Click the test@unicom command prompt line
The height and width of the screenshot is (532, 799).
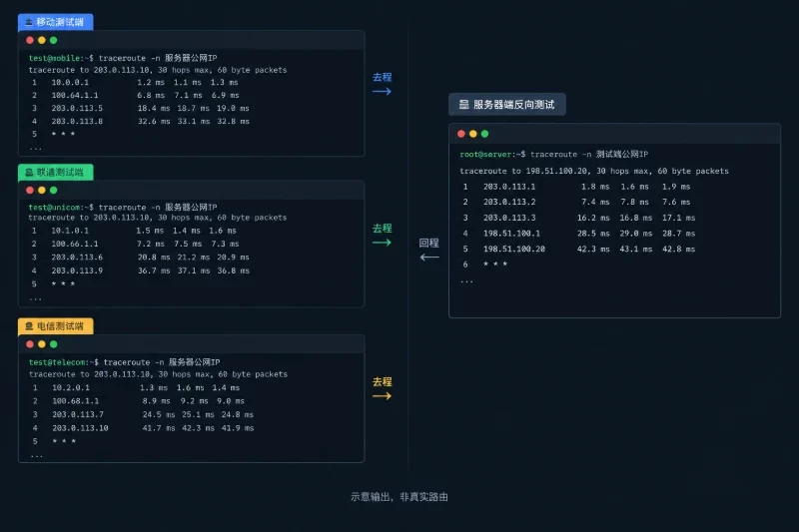click(x=123, y=208)
